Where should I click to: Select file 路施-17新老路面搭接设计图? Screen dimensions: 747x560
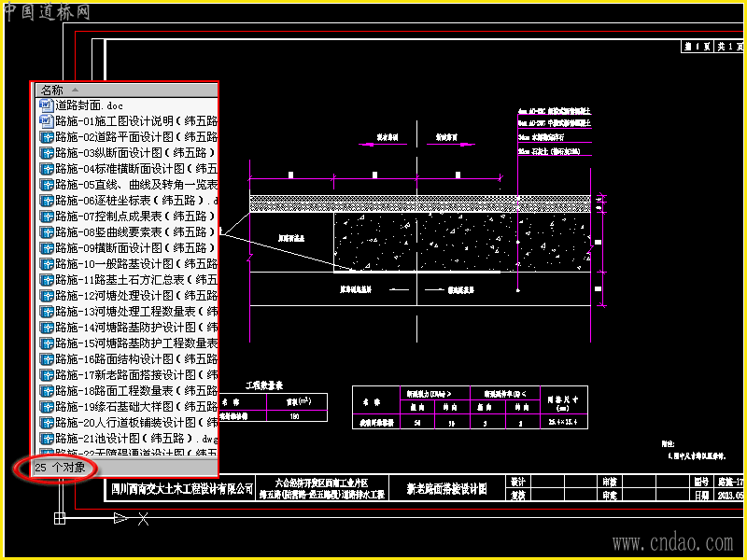128,375
